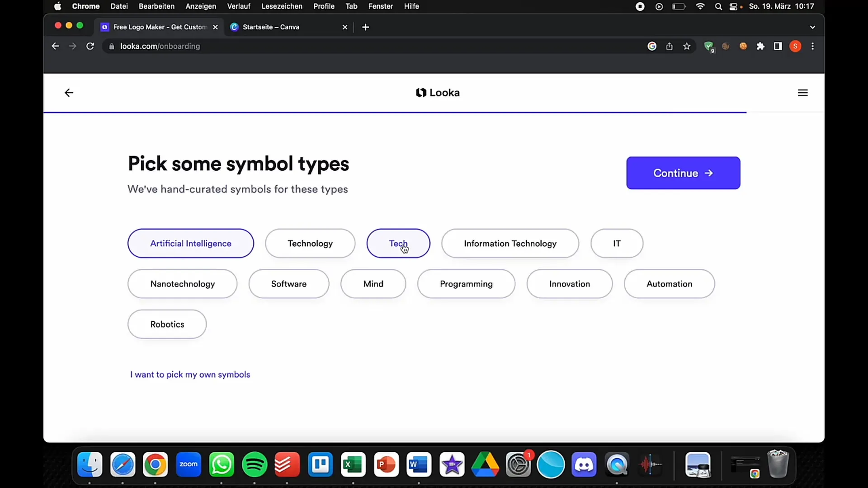Image resolution: width=868 pixels, height=488 pixels.
Task: Toggle the Robotics symbol type option
Action: point(167,324)
